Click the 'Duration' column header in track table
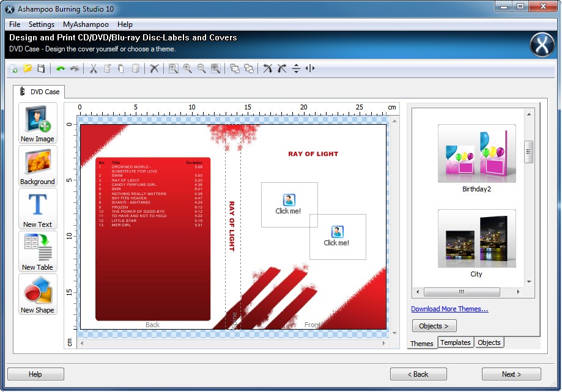Viewport: 562px width, 392px height. pyautogui.click(x=194, y=163)
